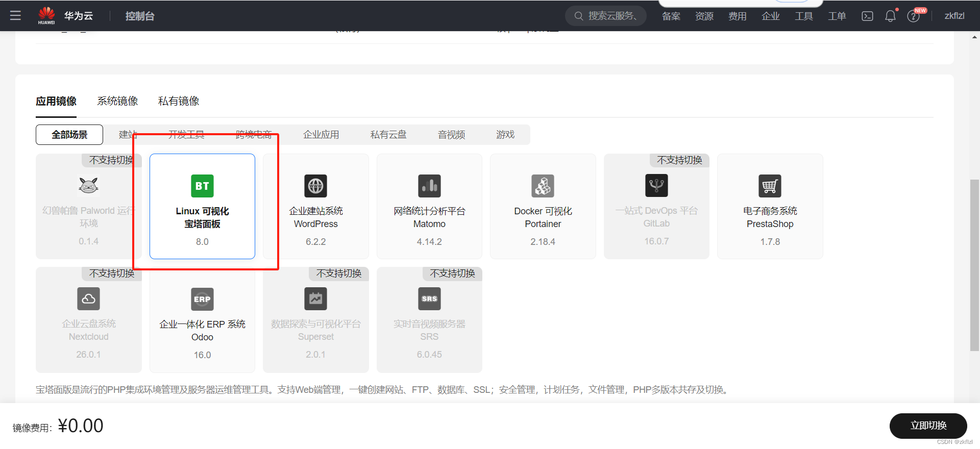Click the ¥0.00 image fee amount
The height and width of the screenshot is (449, 980).
pos(81,426)
